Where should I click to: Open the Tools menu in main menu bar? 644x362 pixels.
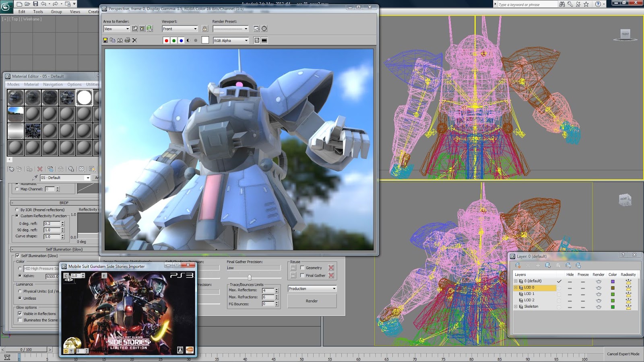(x=38, y=12)
